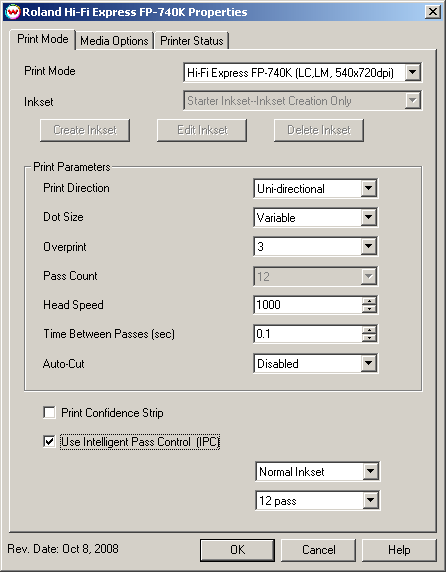446x572 pixels.
Task: Click inside the Head Speed field
Action: point(308,305)
